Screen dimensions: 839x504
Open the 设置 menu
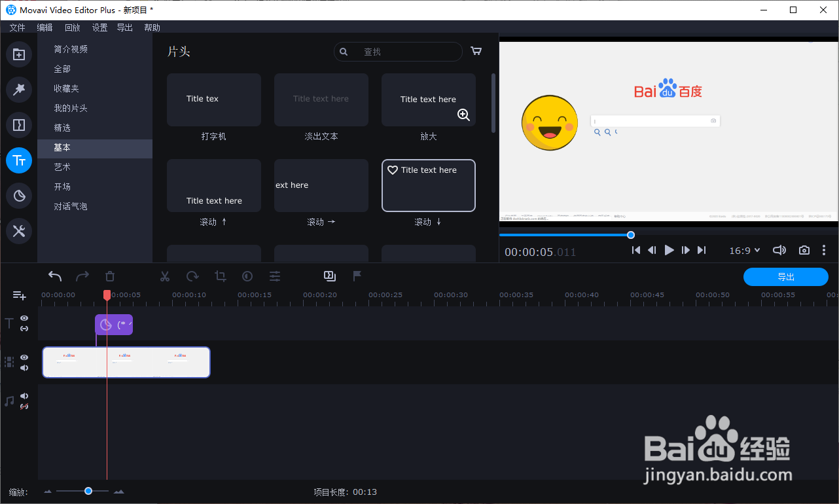pos(99,27)
